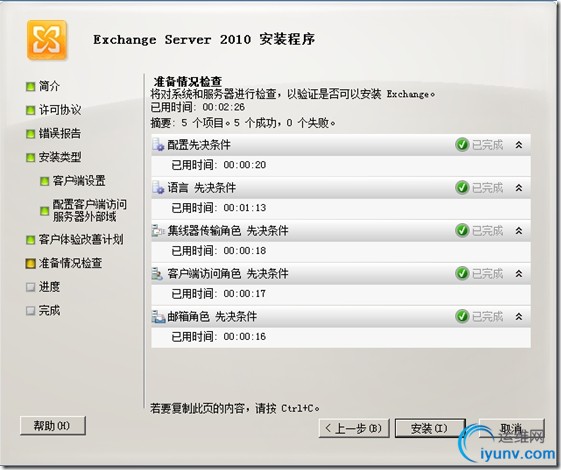
Task: Select the 准备情况检查 step marker
Action: click(30, 264)
